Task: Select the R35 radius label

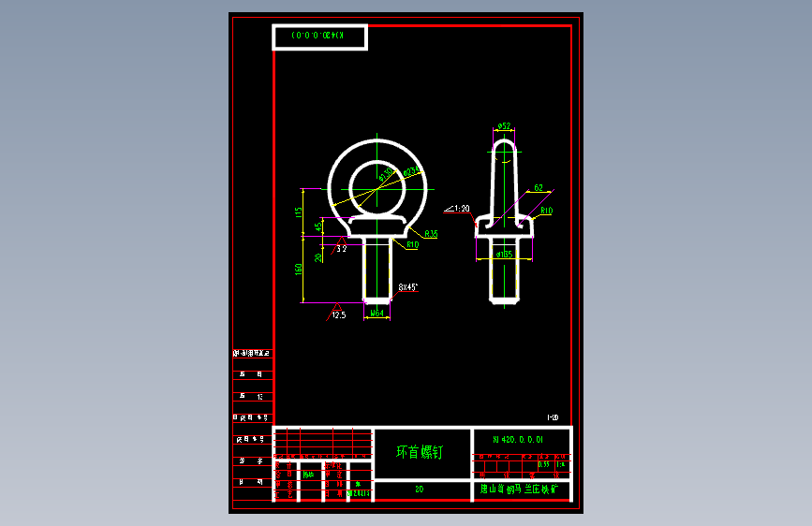Action: 431,234
